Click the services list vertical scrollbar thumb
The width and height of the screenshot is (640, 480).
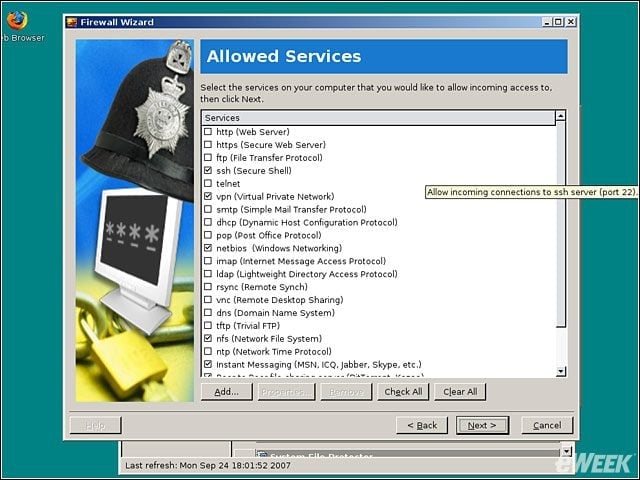point(561,224)
